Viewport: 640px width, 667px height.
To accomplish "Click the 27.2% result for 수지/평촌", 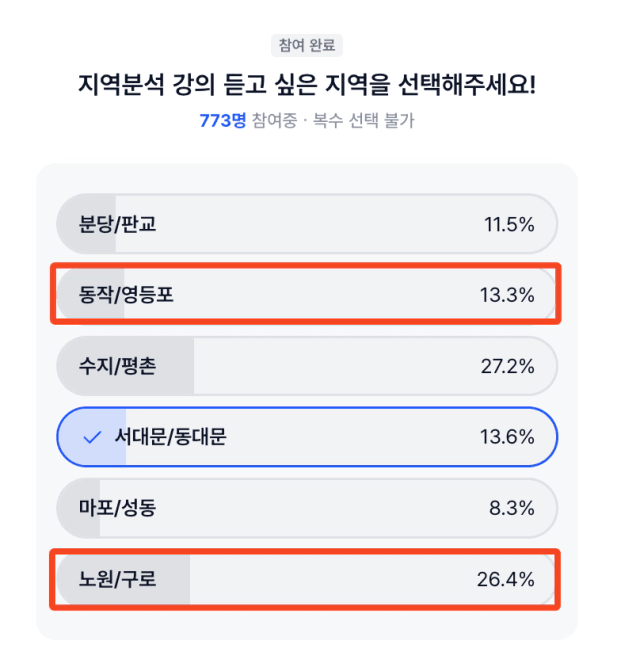I will coord(507,366).
